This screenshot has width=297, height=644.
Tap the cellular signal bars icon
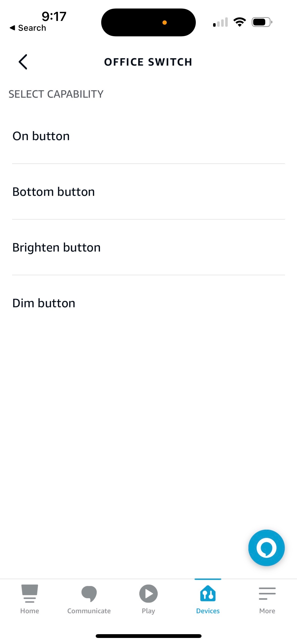[220, 22]
